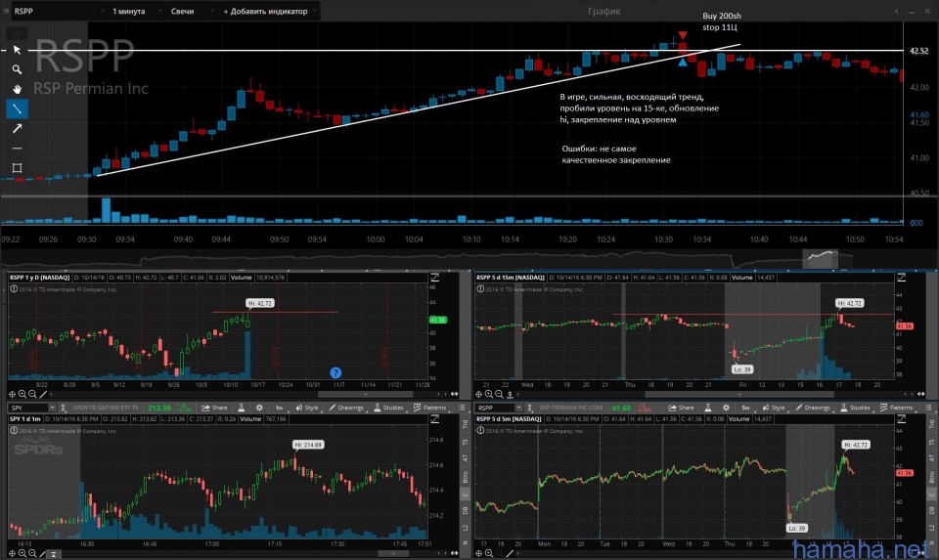Open the 5m timeframe selector in RSPP toolbar
Image resolution: width=939 pixels, height=560 pixels.
(745, 408)
